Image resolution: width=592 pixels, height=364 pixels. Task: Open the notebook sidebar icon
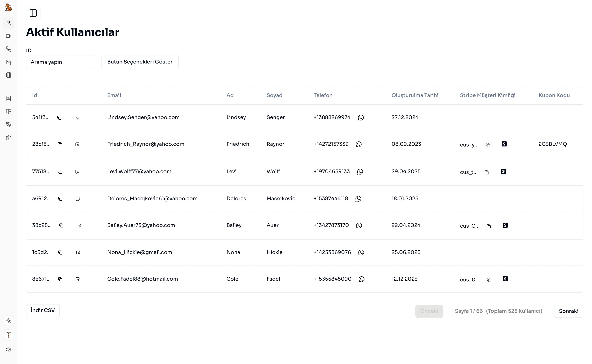point(9,75)
